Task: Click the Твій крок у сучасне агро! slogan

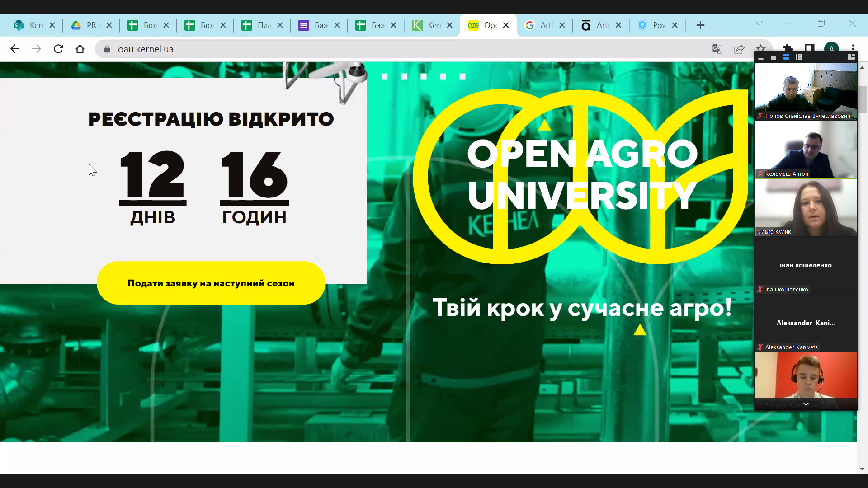Action: [582, 309]
